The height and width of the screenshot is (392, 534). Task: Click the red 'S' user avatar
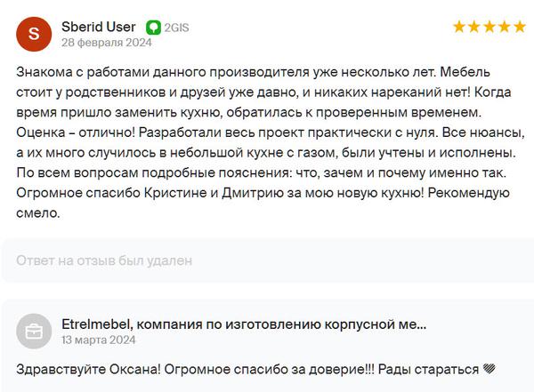[34, 34]
